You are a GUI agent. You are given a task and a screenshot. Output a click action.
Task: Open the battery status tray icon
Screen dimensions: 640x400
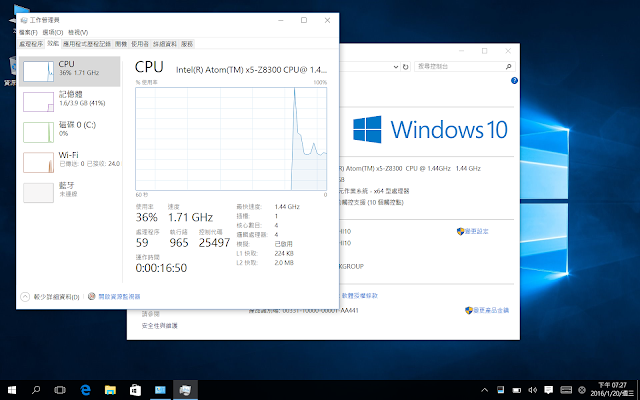pos(516,390)
